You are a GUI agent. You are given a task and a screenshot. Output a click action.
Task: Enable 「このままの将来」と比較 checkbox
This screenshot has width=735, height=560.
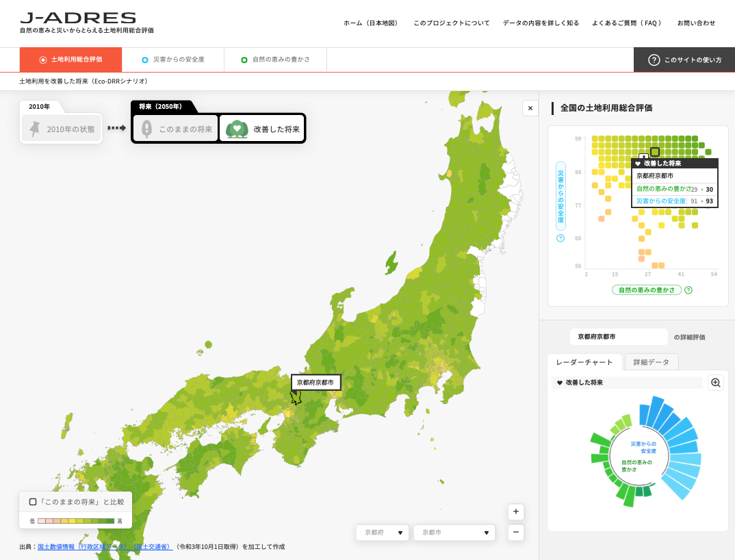[x=33, y=502]
